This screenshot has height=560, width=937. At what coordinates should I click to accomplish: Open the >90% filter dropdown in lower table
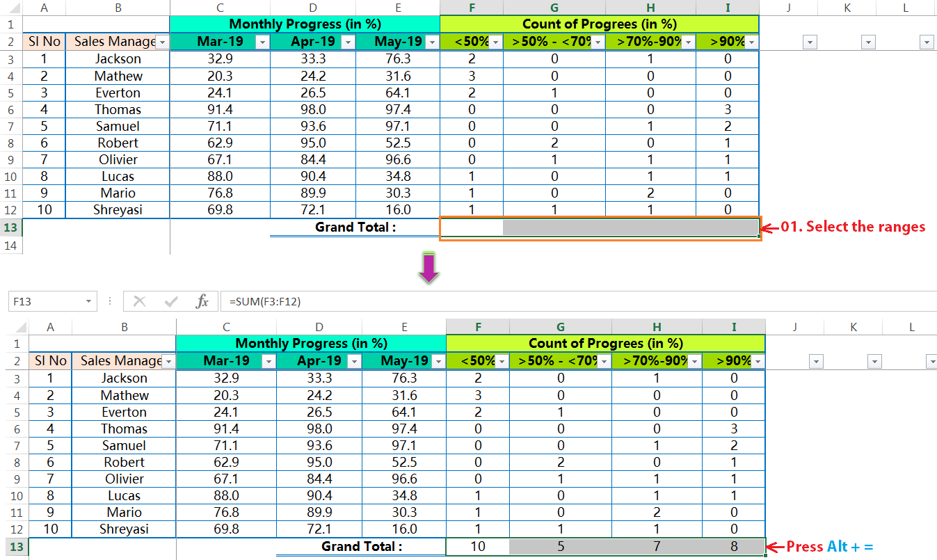pos(758,362)
